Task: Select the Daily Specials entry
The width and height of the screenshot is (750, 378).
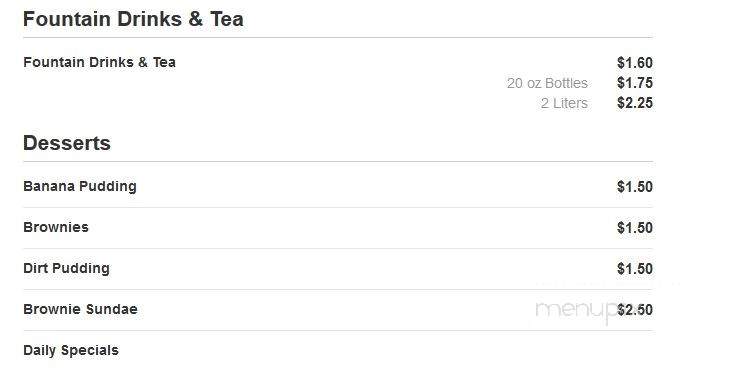Action: tap(71, 351)
